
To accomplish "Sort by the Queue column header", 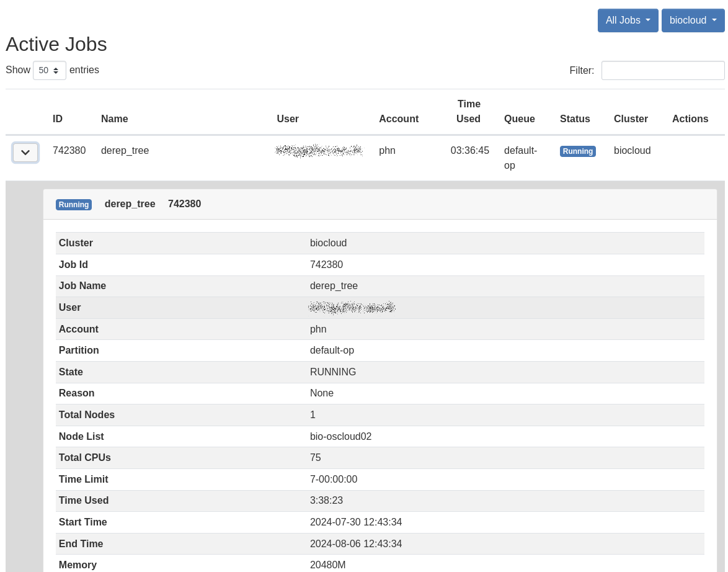I will point(519,119).
